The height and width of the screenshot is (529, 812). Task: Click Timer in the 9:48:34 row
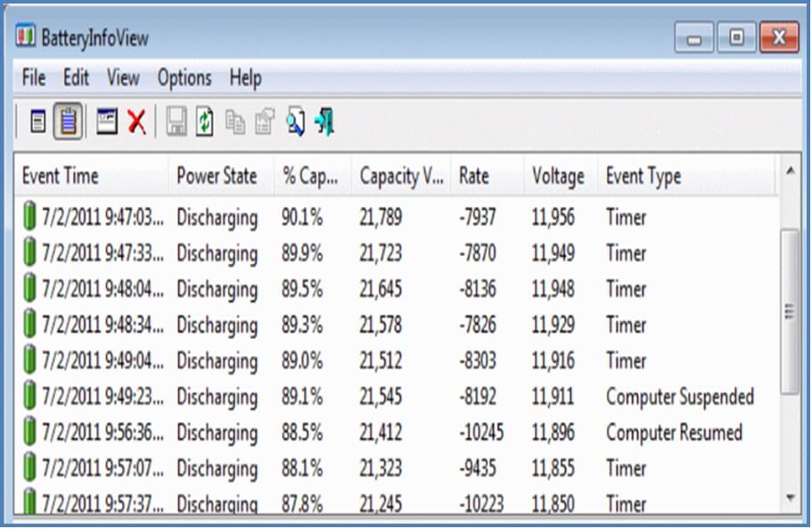[x=626, y=325]
